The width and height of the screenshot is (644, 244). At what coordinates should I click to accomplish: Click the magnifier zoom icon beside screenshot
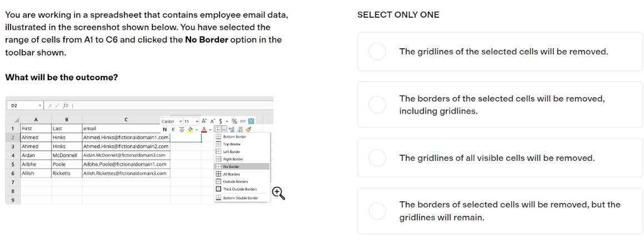coord(278,193)
